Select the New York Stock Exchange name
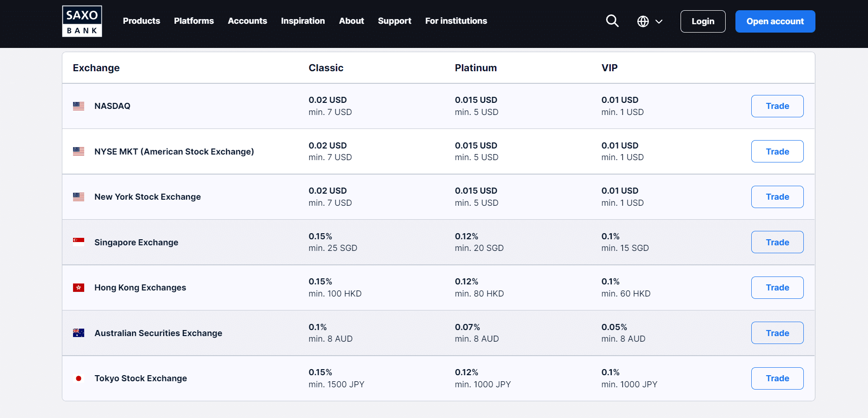 click(x=147, y=197)
